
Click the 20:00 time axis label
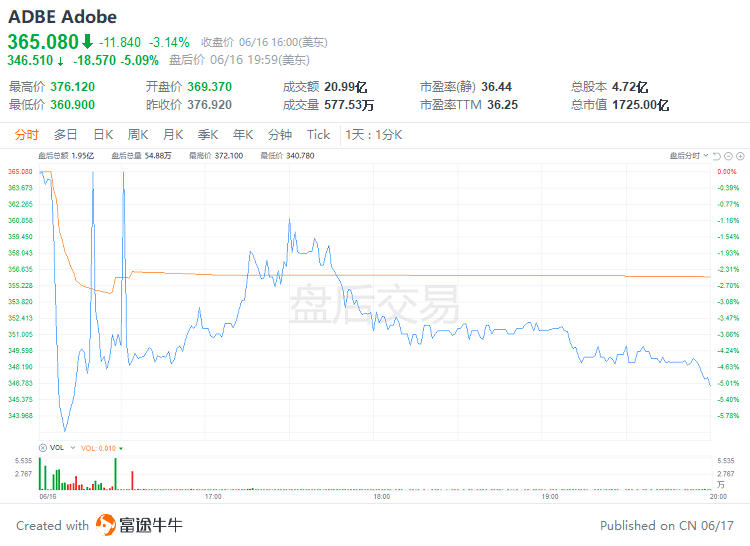(x=718, y=497)
